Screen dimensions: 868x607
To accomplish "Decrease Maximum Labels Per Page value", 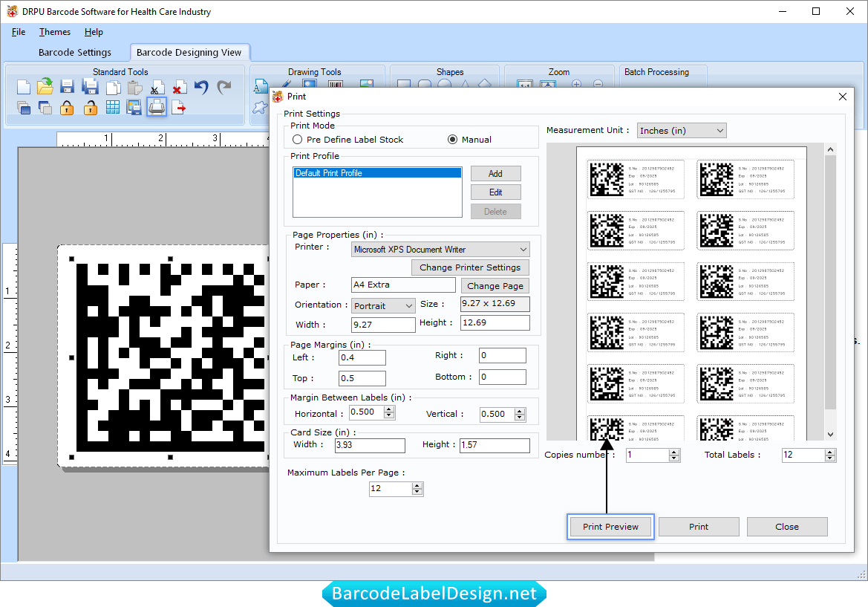I will (417, 492).
